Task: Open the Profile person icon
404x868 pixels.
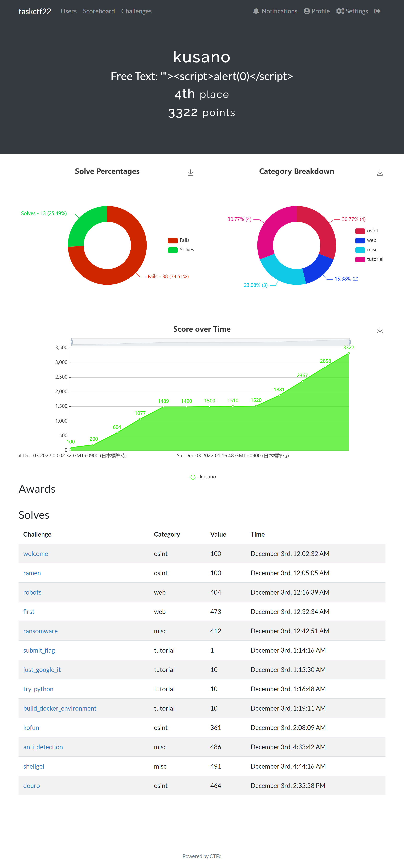Action: pos(306,11)
